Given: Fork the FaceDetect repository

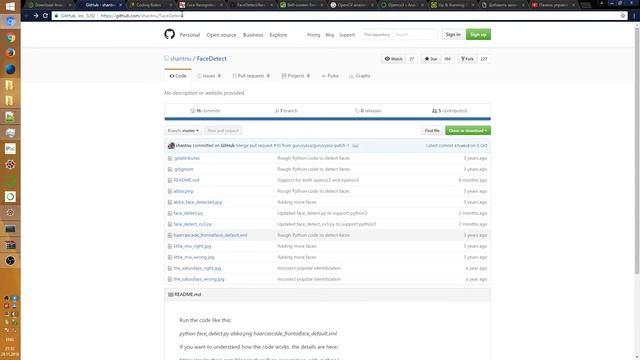Looking at the screenshot, I should click(x=467, y=59).
